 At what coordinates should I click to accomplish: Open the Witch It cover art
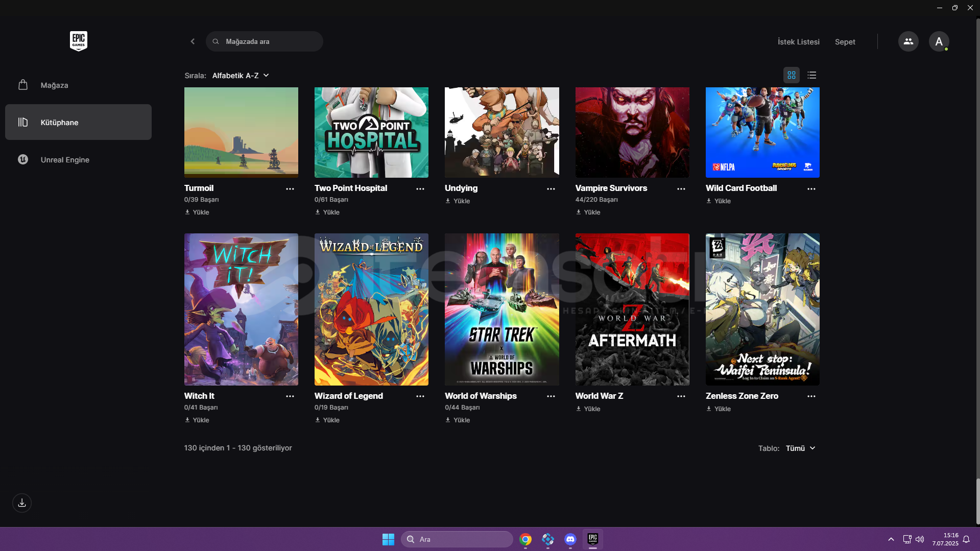pyautogui.click(x=241, y=309)
